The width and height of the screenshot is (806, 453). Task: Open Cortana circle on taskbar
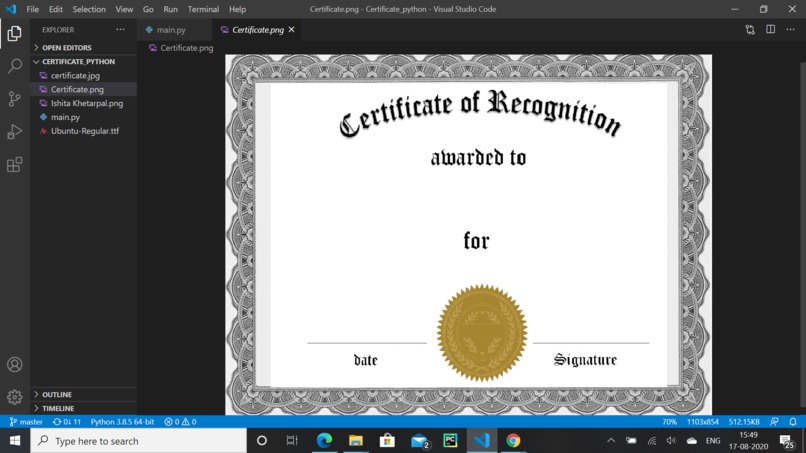click(262, 441)
